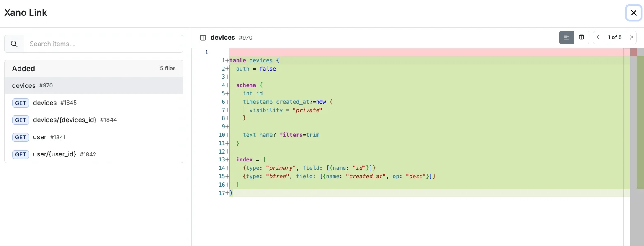Click the GET badge beside user/{user_id}
The height and width of the screenshot is (246, 644).
pyautogui.click(x=21, y=154)
